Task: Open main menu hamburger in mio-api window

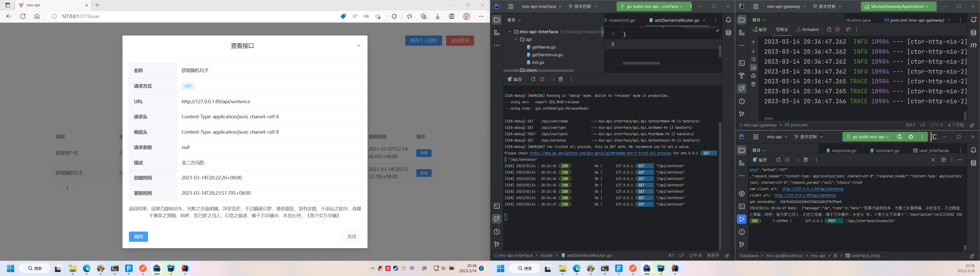Action: 755,137
